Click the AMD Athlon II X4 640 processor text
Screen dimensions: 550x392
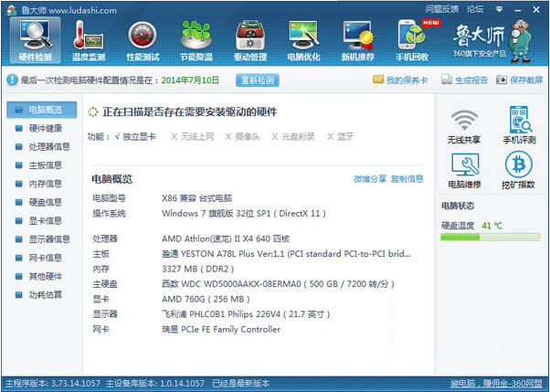(x=226, y=239)
